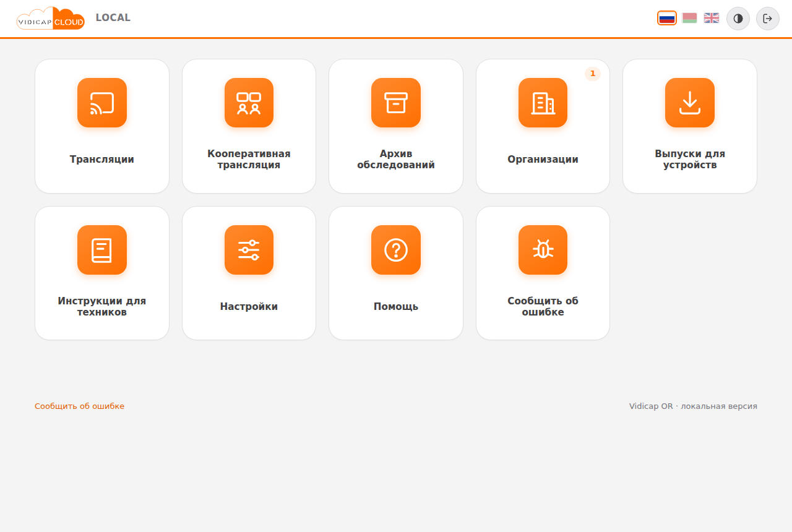The width and height of the screenshot is (792, 532).
Task: Open the Помощь question mark icon
Action: pyautogui.click(x=396, y=250)
